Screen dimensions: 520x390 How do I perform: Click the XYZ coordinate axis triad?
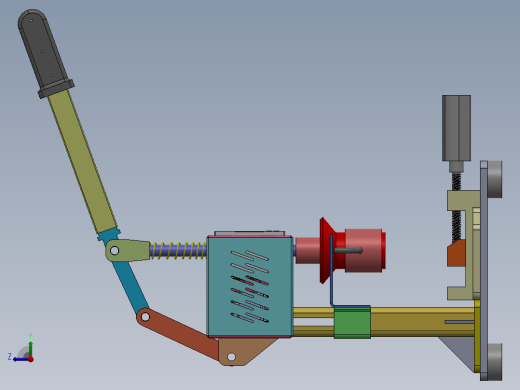21,348
